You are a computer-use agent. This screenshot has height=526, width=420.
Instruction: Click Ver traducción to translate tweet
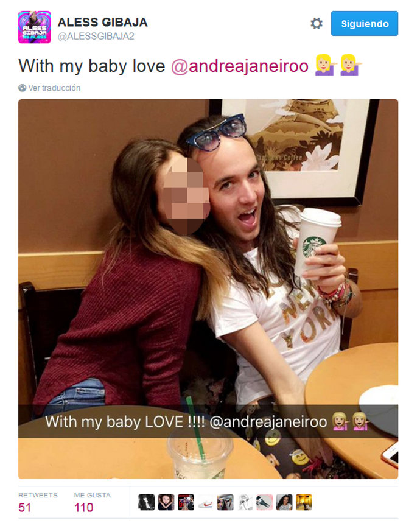click(54, 88)
